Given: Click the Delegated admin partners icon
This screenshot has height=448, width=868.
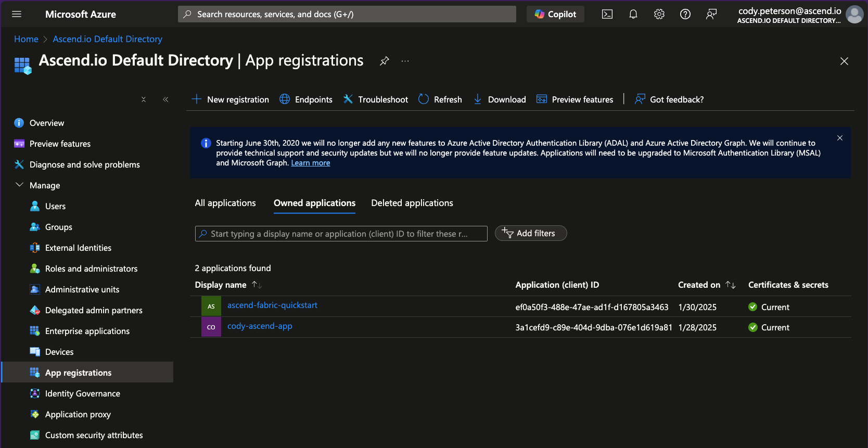Looking at the screenshot, I should [x=35, y=310].
